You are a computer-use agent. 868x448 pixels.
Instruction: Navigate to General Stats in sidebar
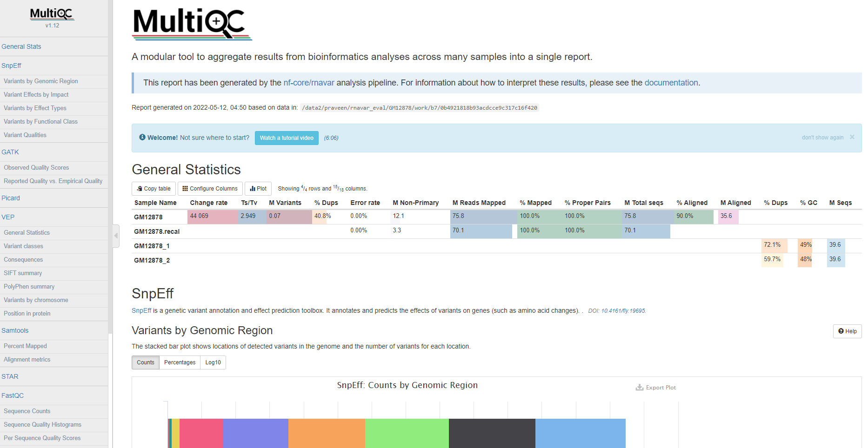(21, 46)
